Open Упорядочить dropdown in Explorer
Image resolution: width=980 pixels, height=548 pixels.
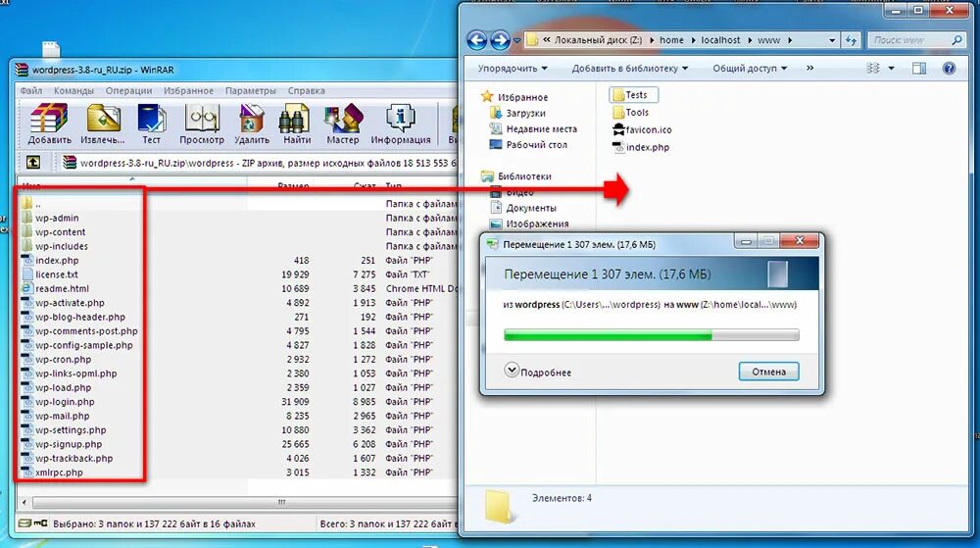513,68
